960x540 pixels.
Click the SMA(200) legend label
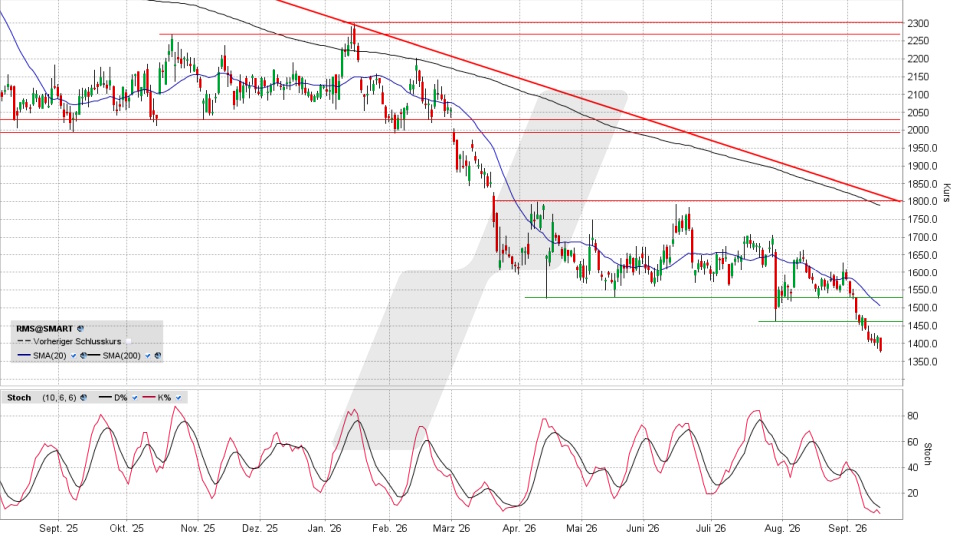121,356
